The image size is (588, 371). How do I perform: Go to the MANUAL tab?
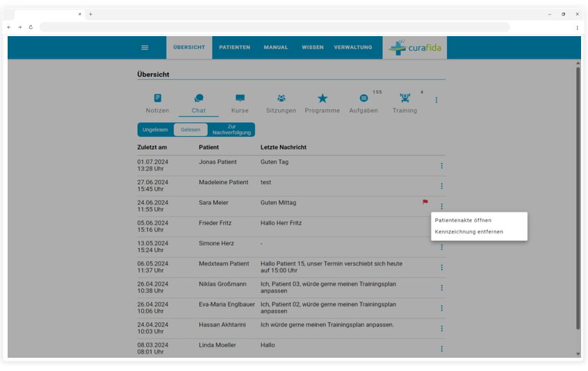point(276,48)
